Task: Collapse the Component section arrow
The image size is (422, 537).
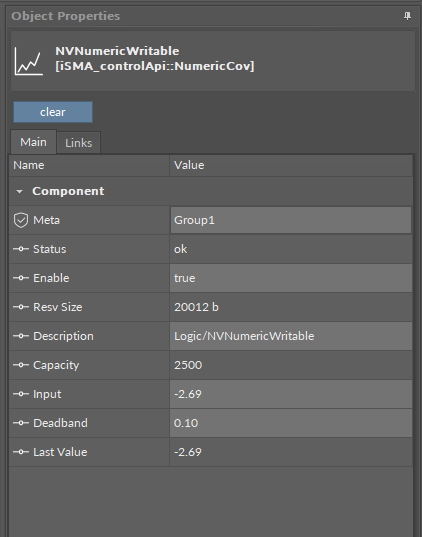Action: [20, 191]
